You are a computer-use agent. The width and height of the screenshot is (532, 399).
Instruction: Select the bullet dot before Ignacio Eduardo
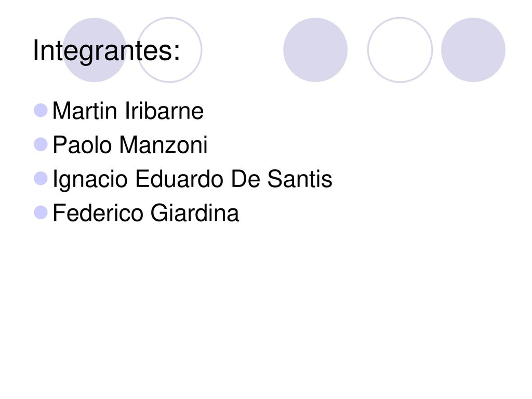41,179
